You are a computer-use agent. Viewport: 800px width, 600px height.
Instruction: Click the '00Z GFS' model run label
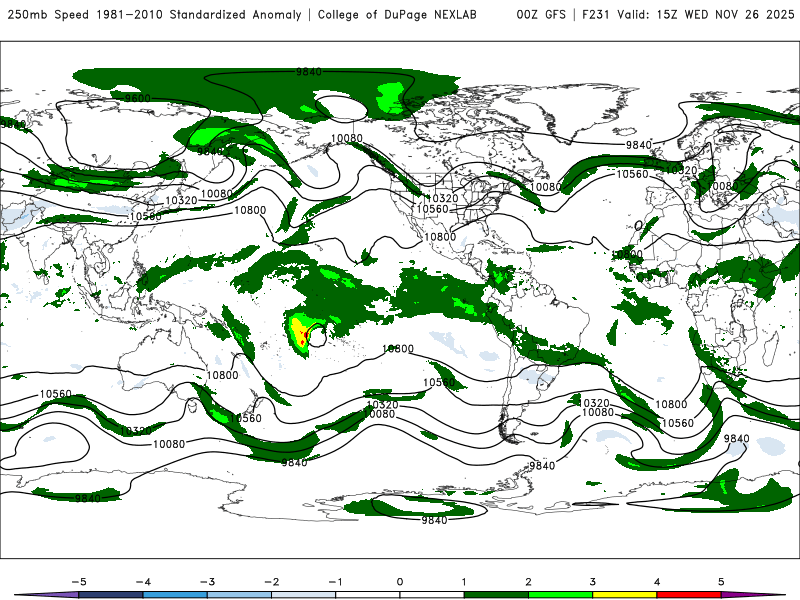point(541,14)
